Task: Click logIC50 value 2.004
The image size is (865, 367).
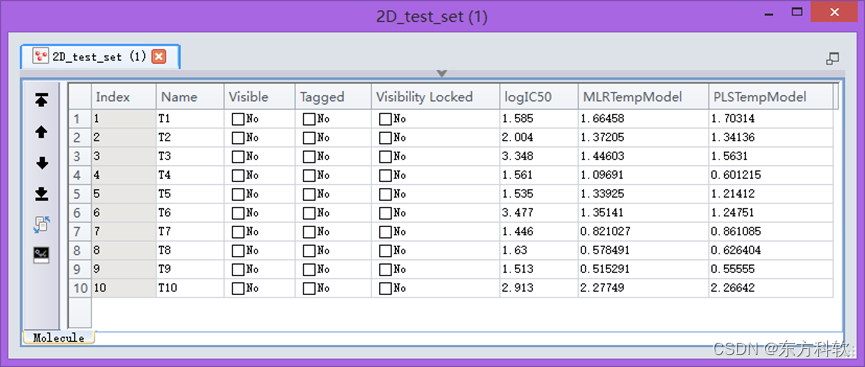Action: click(x=539, y=137)
